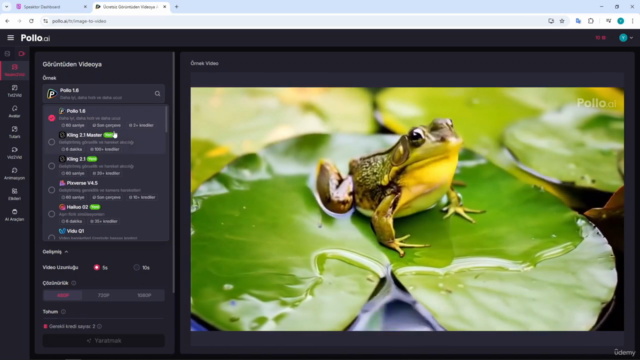The width and height of the screenshot is (640, 360).
Task: Switch to Ücretsiz Görüntüden Videoya browser tab
Action: [131, 7]
